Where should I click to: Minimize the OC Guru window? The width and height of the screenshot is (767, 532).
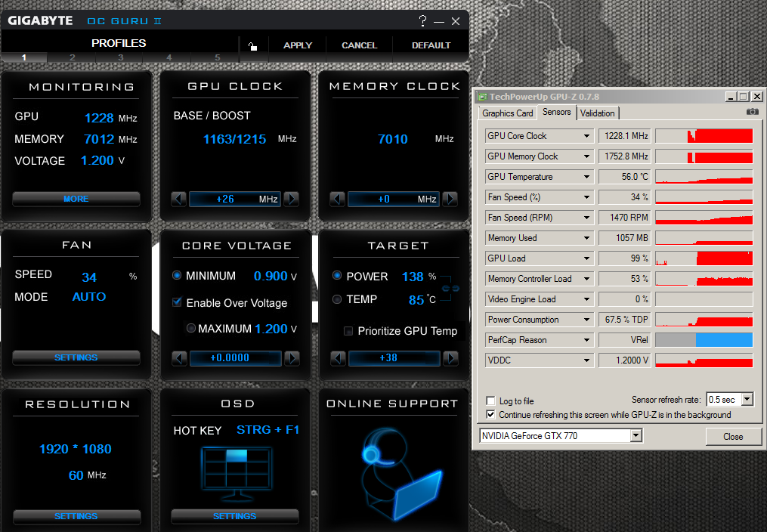[x=439, y=21]
